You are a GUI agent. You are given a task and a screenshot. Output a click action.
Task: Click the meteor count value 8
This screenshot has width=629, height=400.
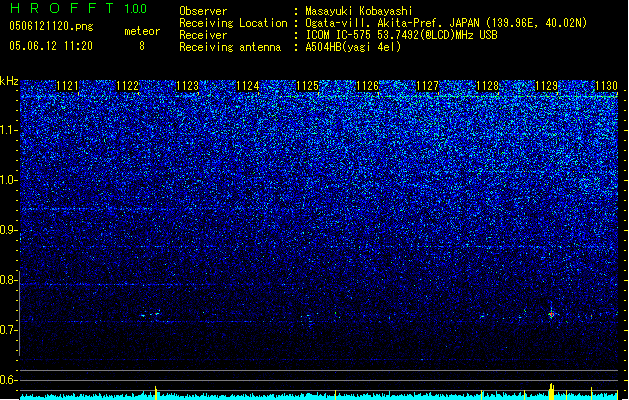tap(142, 46)
